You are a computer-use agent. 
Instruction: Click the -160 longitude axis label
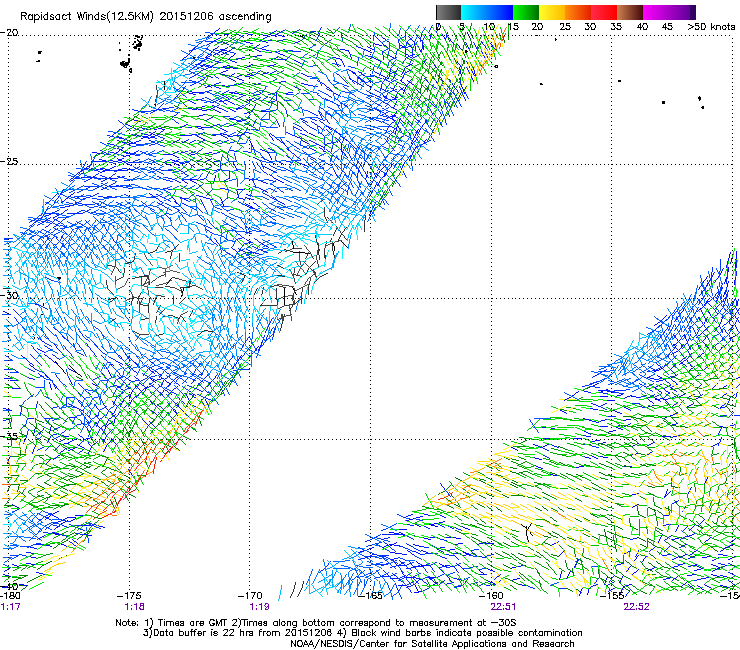(x=491, y=596)
